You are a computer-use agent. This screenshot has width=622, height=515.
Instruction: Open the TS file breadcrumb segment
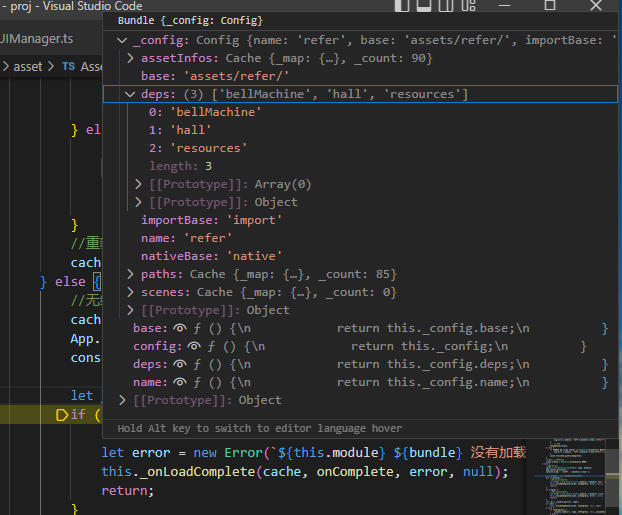[83, 67]
